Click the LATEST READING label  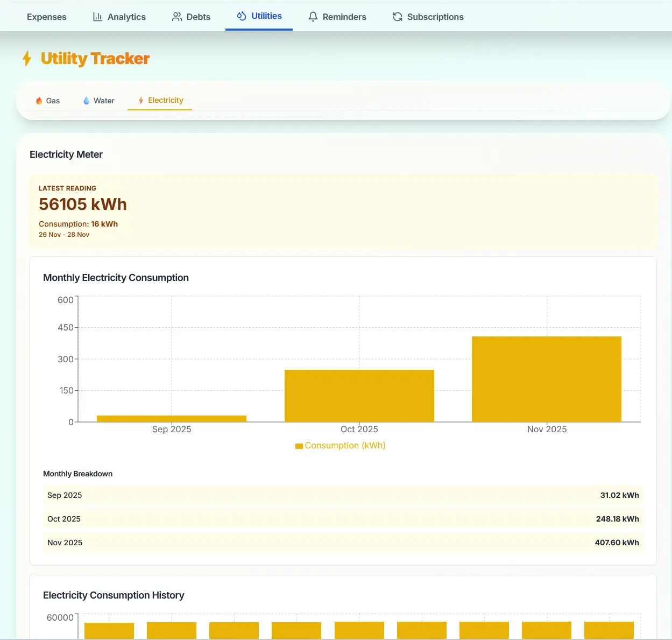67,188
